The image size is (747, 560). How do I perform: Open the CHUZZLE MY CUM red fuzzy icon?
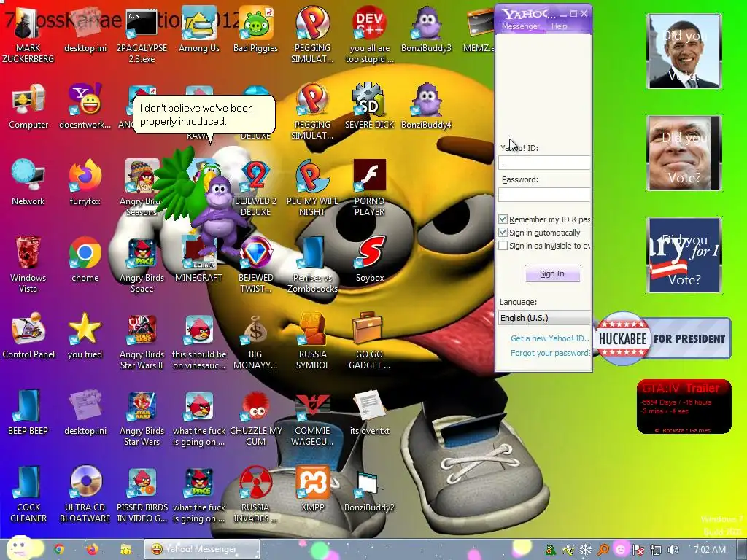click(256, 418)
